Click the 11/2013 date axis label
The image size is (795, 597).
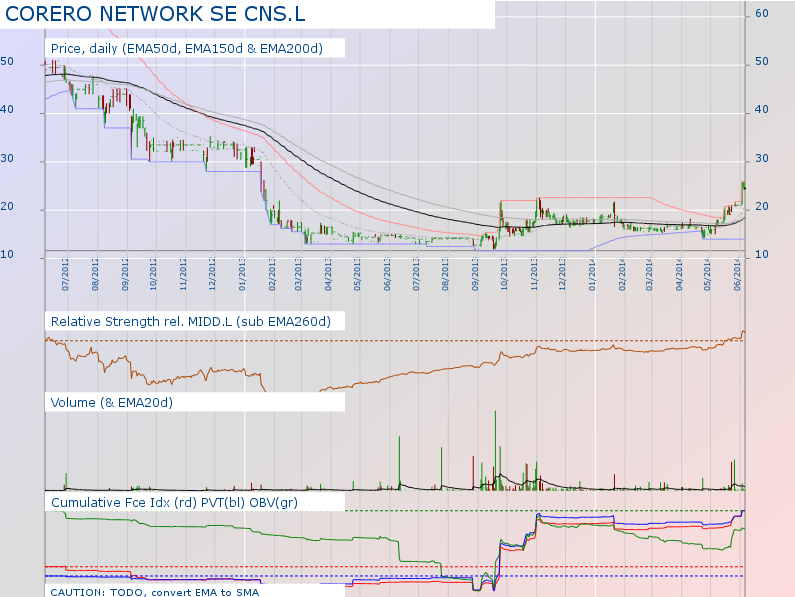[534, 274]
